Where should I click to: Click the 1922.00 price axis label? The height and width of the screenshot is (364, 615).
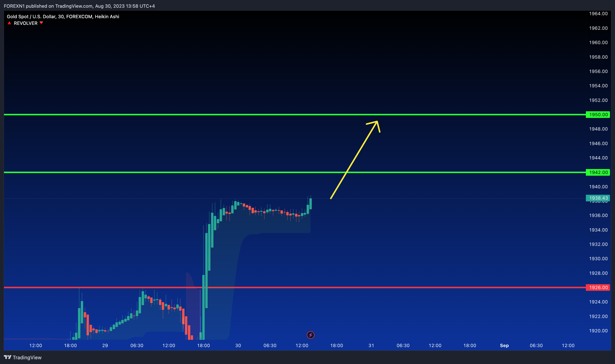click(598, 316)
